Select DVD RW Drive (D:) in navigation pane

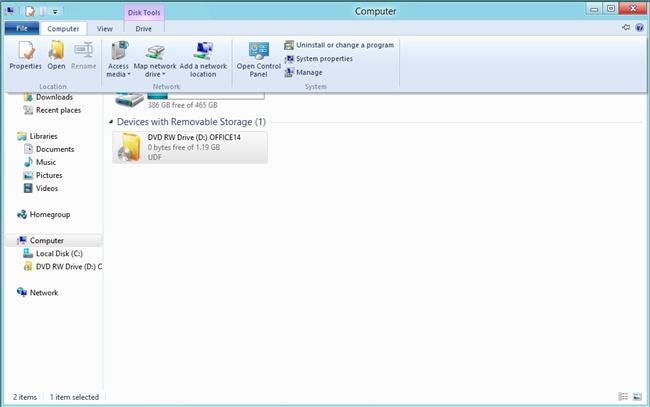point(68,267)
